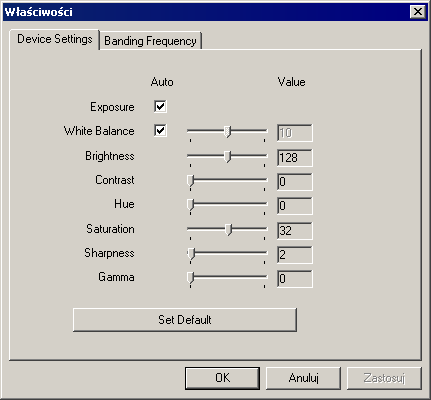Focus the Brightness value field showing 128
Viewport: 431px width, 400px height.
(295, 157)
